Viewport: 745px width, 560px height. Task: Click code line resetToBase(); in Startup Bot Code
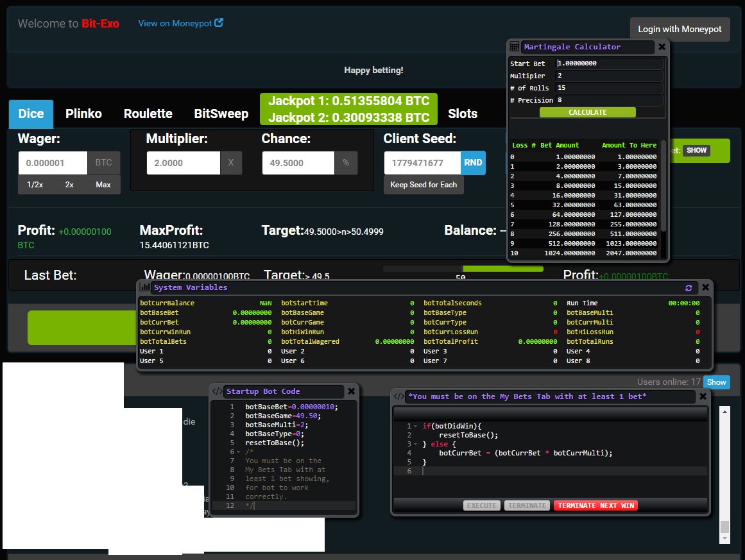[x=274, y=443]
